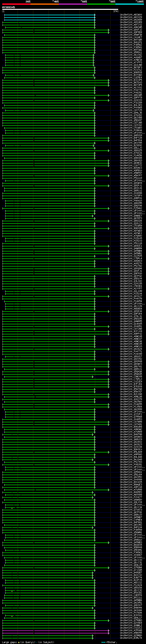Viewport: 146px width, 644px height.
Task: Click the label UniRef100_B2CZA8
Action: click(131, 394)
